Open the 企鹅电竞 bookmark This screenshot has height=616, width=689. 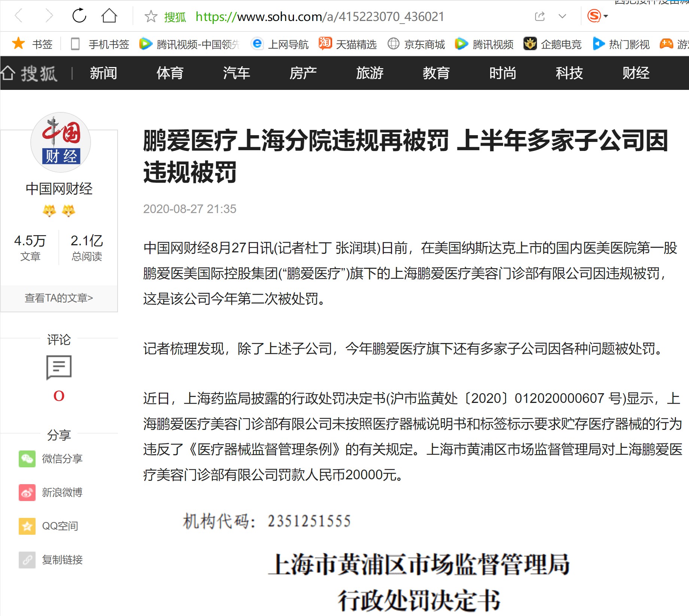(553, 44)
